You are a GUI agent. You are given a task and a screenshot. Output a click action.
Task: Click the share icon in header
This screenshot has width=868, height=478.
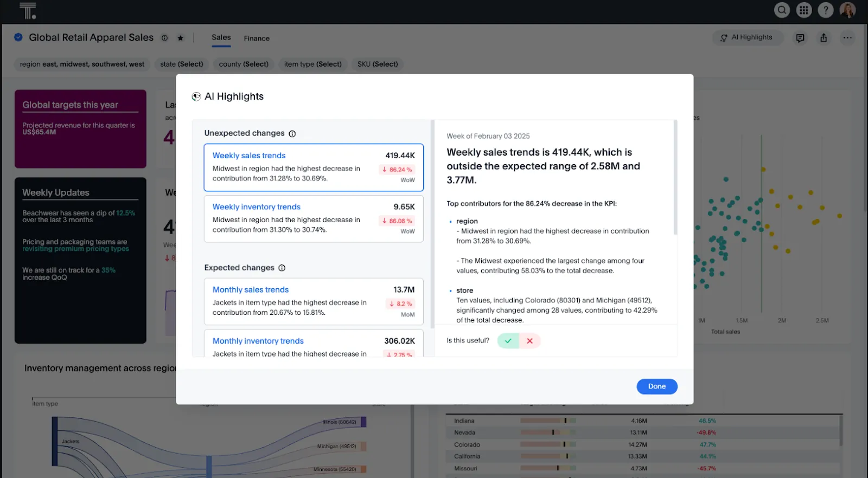click(824, 38)
